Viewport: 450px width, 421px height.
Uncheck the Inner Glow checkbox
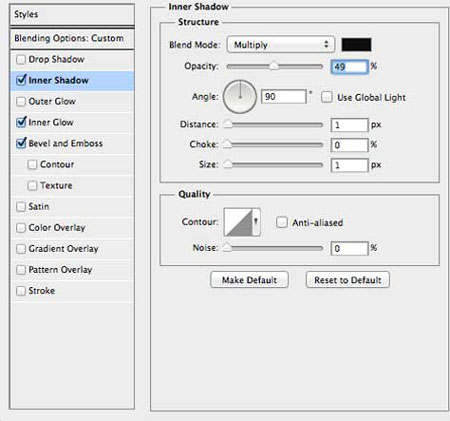(x=21, y=122)
